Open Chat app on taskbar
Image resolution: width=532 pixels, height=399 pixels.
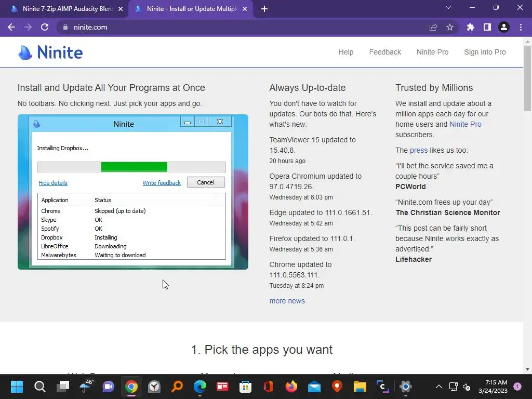109,386
